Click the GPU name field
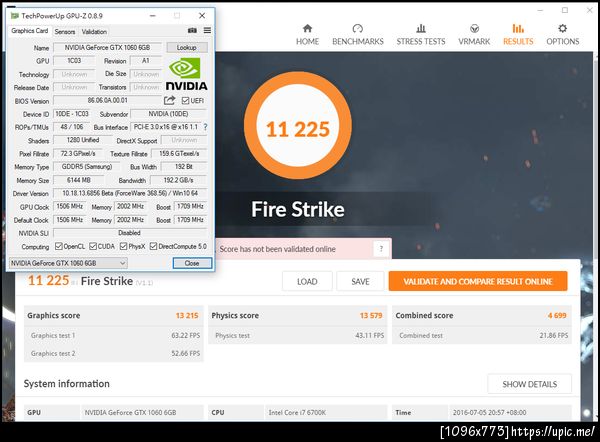This screenshot has width=600, height=442. click(108, 47)
